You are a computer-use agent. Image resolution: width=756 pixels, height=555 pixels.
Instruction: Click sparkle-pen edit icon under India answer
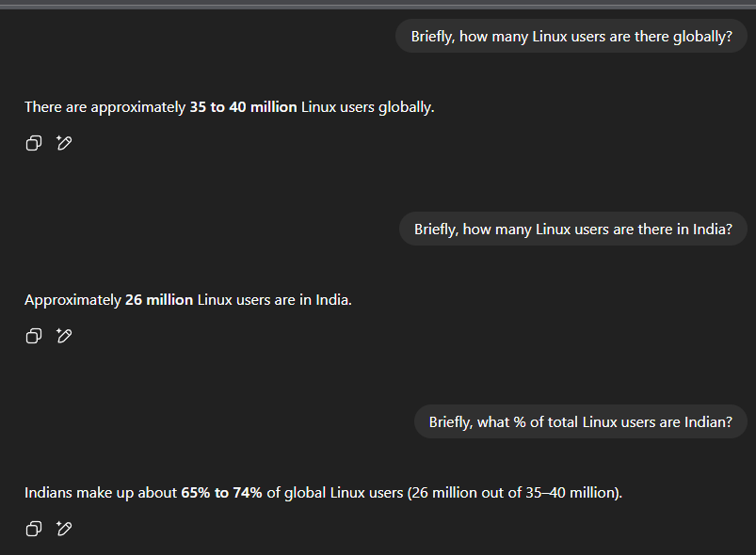(64, 336)
